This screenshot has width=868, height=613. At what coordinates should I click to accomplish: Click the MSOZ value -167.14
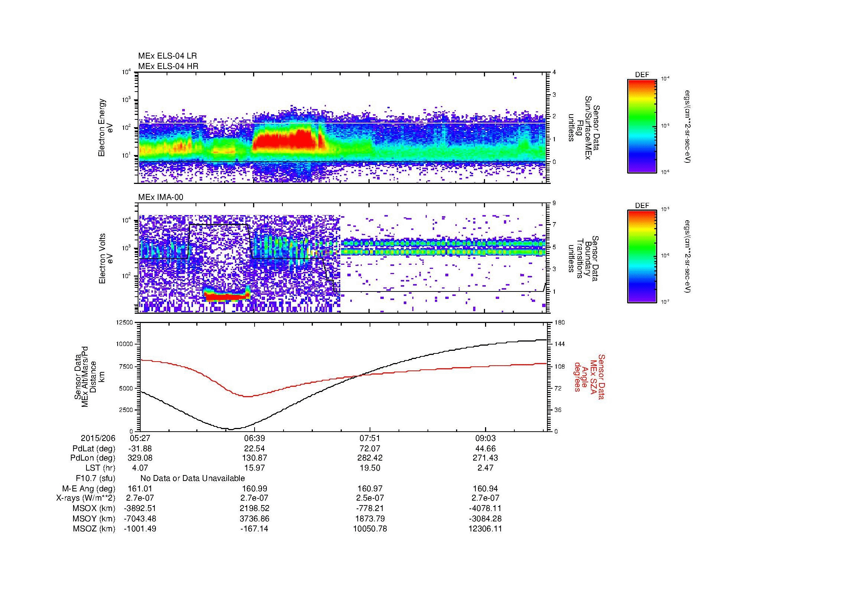[x=255, y=529]
